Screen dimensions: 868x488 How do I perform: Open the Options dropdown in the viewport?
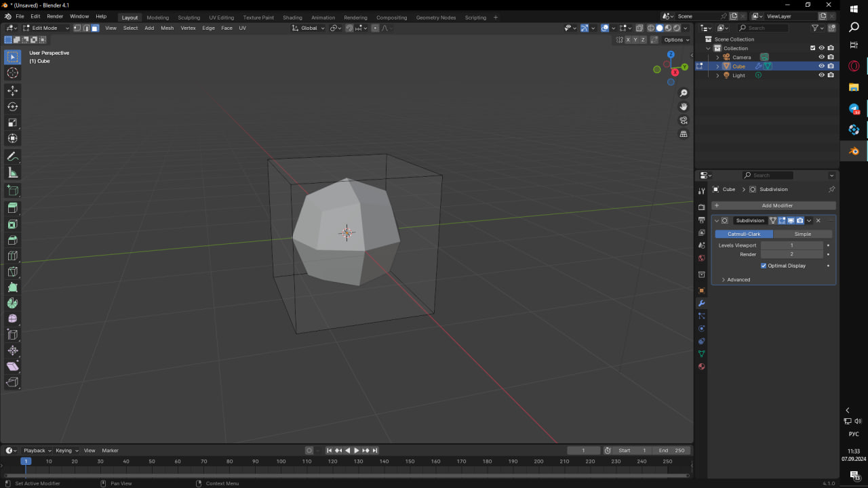tap(677, 40)
